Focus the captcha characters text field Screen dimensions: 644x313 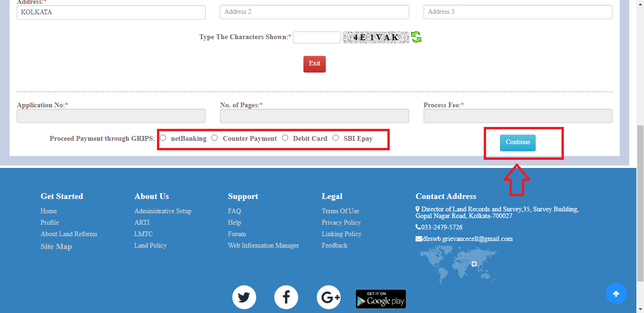[x=317, y=37]
